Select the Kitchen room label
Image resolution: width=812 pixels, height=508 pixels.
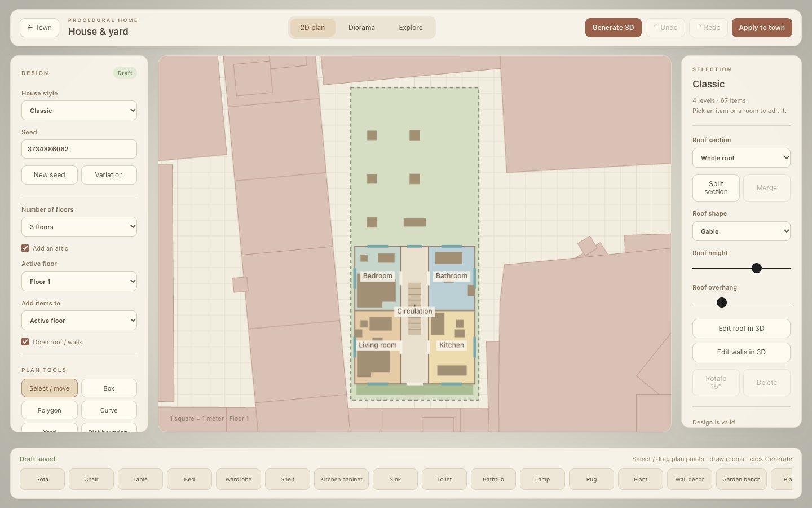point(452,345)
